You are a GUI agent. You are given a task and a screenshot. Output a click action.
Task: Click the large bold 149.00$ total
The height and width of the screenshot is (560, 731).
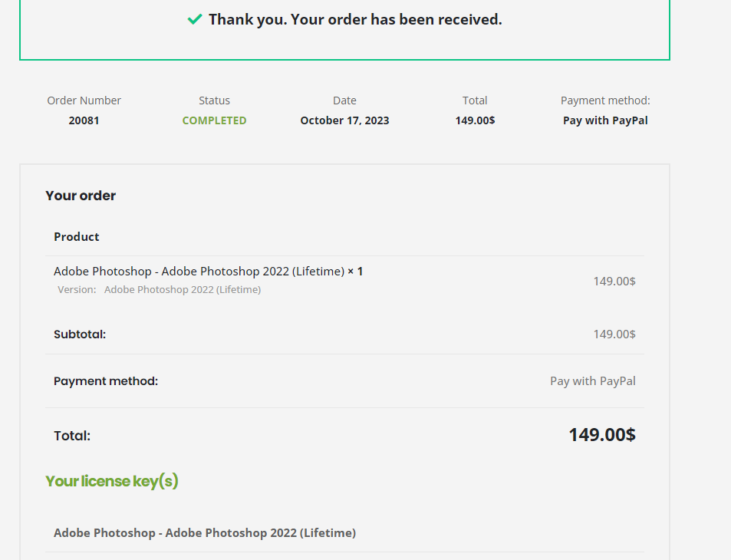pos(601,435)
